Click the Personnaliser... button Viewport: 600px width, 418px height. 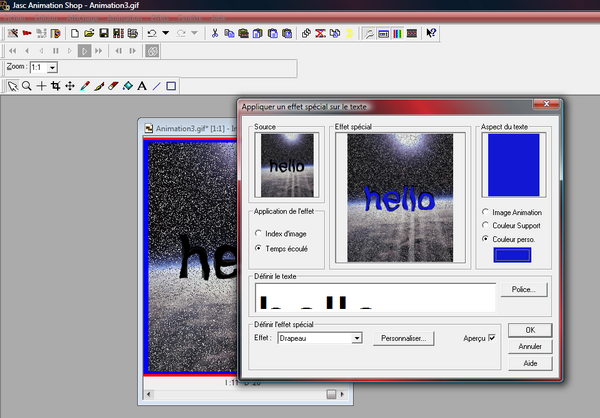pyautogui.click(x=404, y=338)
